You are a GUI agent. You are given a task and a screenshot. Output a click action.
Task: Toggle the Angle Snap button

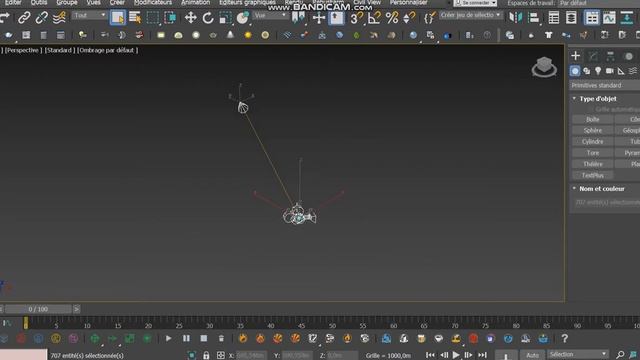click(374, 18)
